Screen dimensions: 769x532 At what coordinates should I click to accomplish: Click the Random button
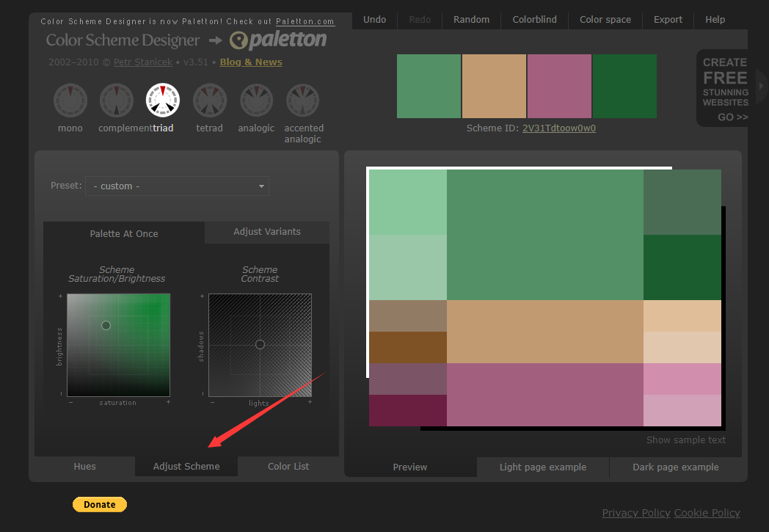pos(471,20)
